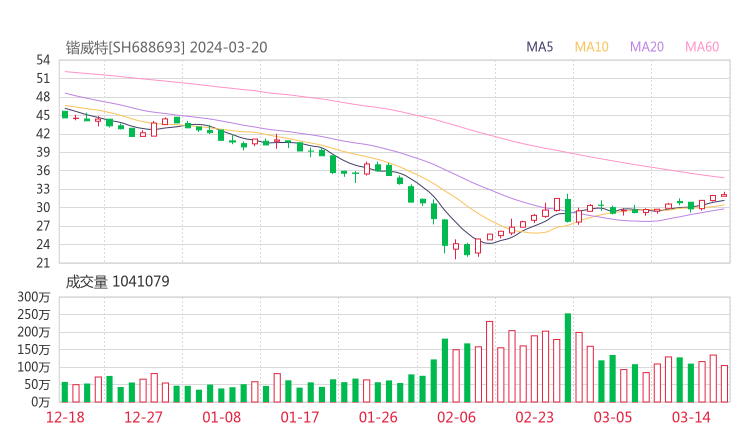The width and height of the screenshot is (740, 440).
Task: Click the last volume bar on the right
Action: click(724, 384)
